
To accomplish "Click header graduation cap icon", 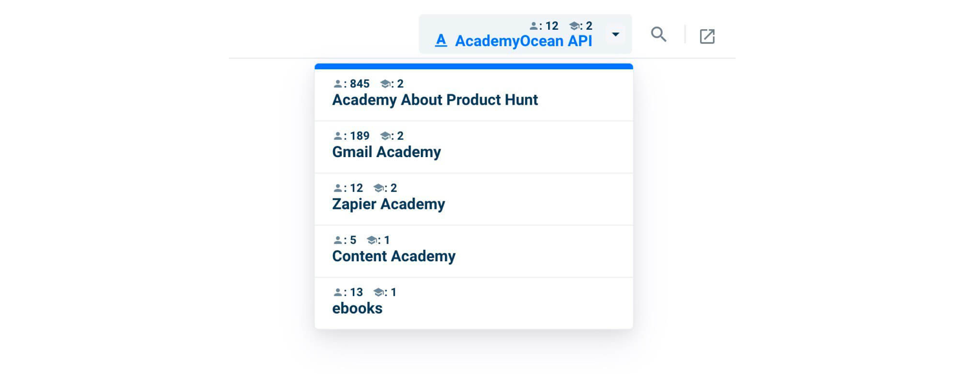I will (x=574, y=26).
